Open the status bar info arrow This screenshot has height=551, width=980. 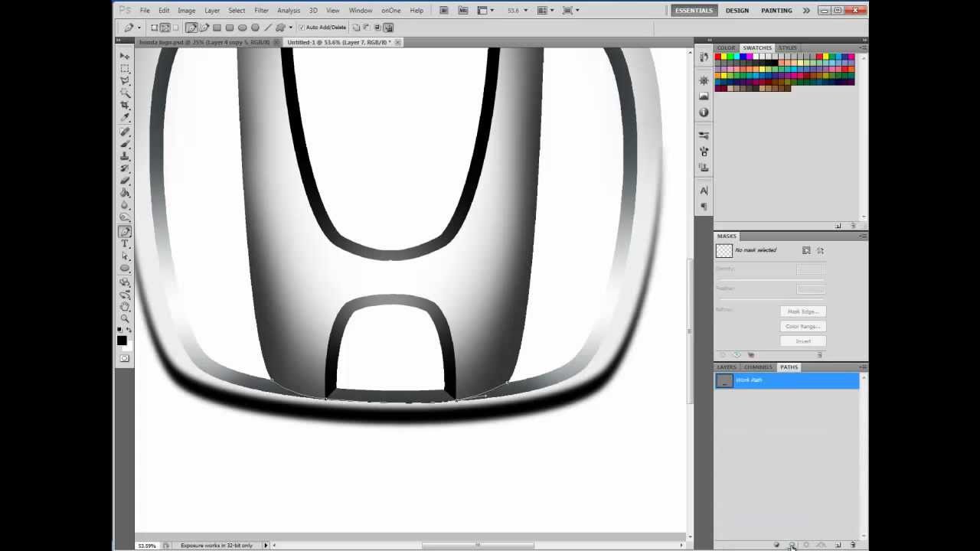pyautogui.click(x=266, y=546)
